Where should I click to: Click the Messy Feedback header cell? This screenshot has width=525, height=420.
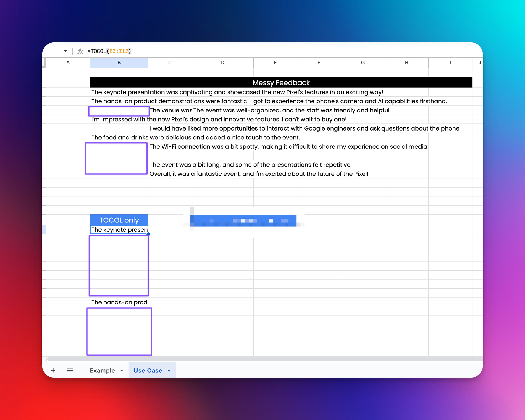pos(281,82)
